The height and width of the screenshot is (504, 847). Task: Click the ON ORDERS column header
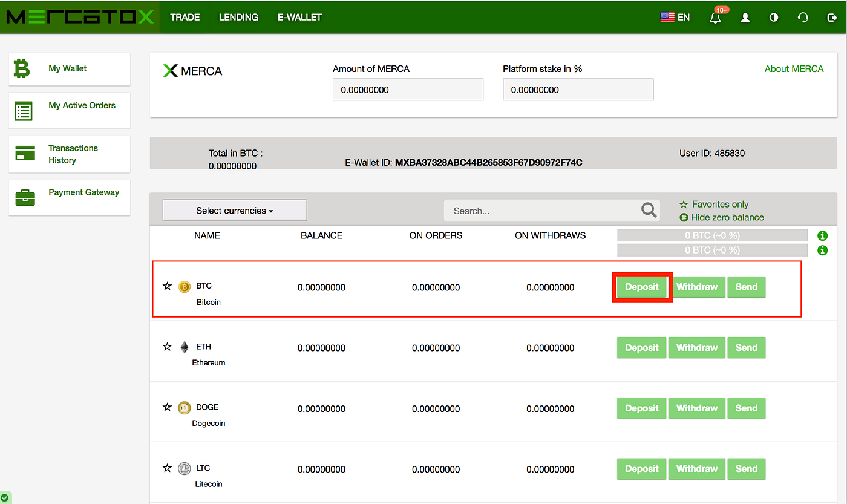(436, 235)
